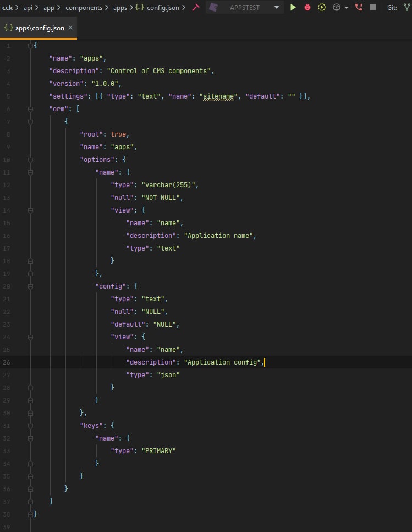
Task: Click line number 33 in the gutter
Action: pos(7,451)
